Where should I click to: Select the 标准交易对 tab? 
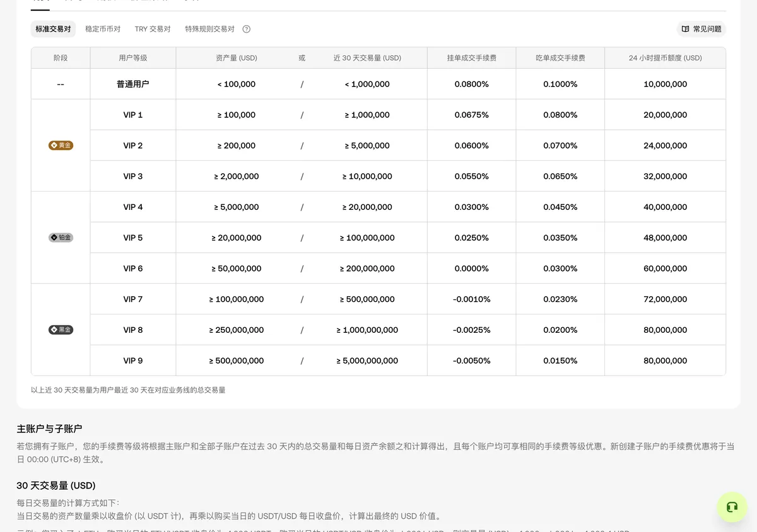tap(53, 29)
